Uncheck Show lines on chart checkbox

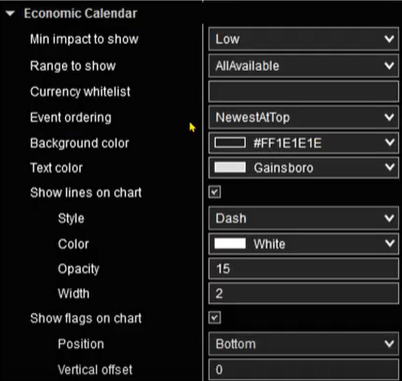point(214,192)
